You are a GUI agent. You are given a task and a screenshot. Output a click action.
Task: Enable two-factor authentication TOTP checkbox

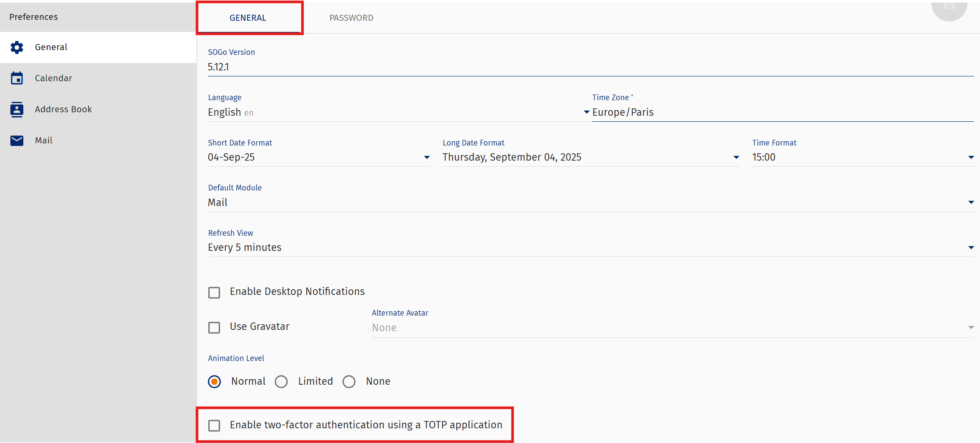pos(214,425)
